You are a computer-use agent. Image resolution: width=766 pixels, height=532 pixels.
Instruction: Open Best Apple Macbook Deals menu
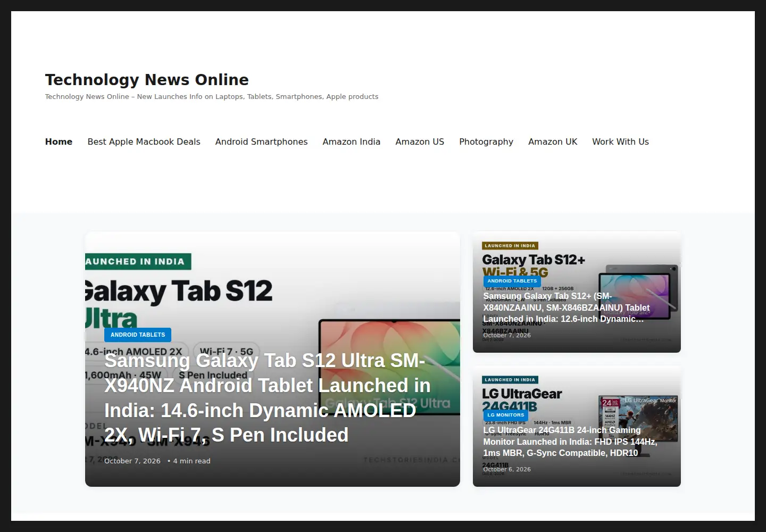tap(144, 142)
